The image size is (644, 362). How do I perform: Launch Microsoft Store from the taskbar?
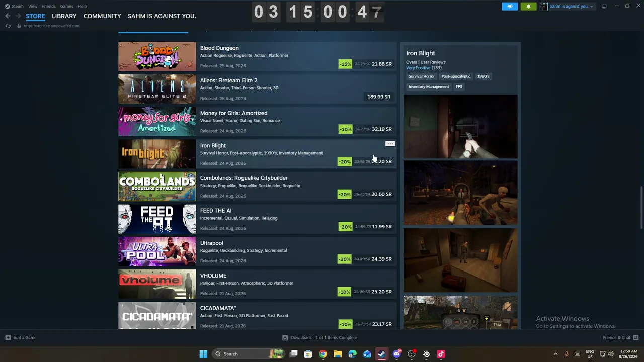coord(308,354)
